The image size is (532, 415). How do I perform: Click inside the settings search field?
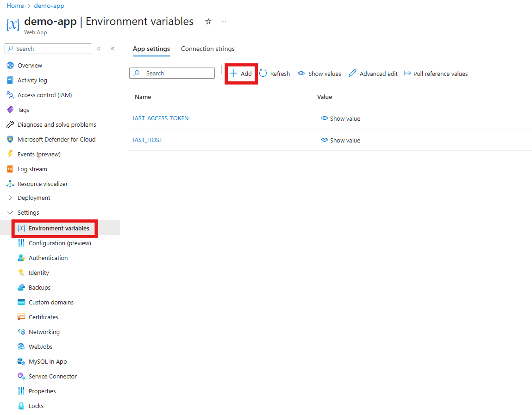(172, 73)
